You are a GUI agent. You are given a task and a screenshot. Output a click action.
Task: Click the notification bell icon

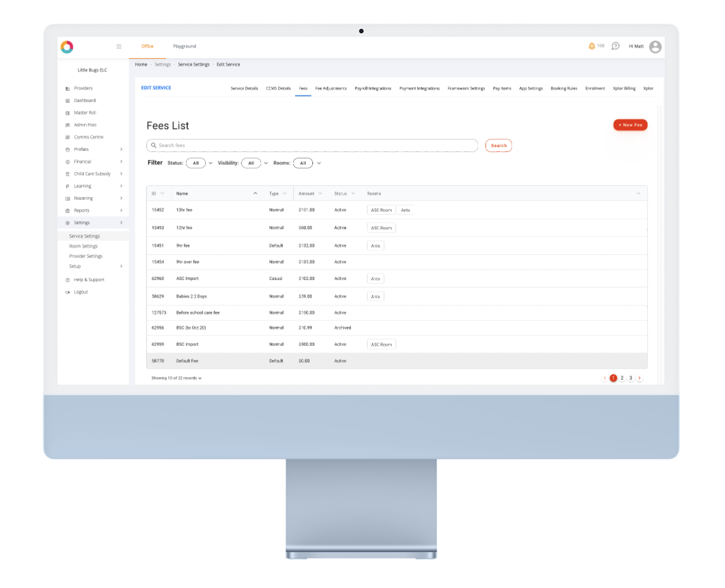tap(591, 46)
